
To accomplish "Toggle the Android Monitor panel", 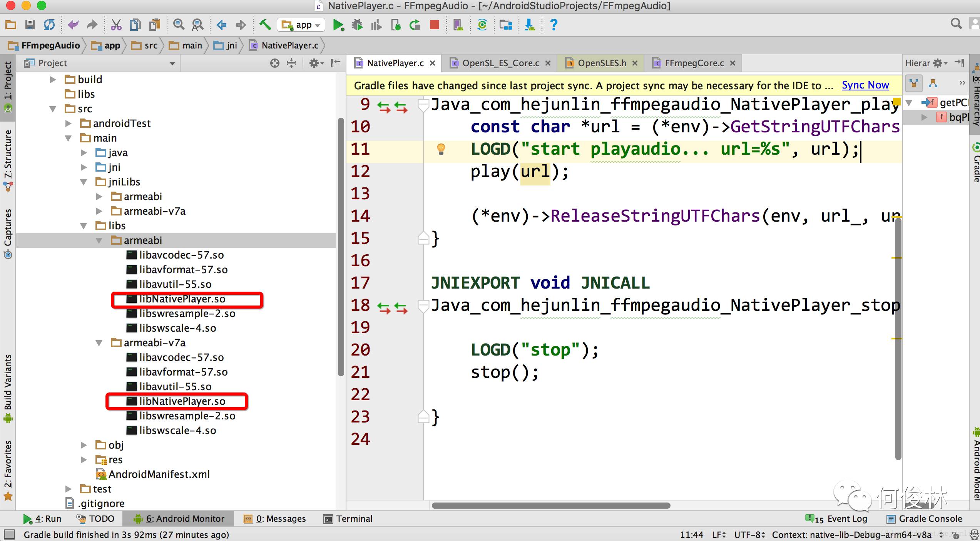I will [179, 519].
